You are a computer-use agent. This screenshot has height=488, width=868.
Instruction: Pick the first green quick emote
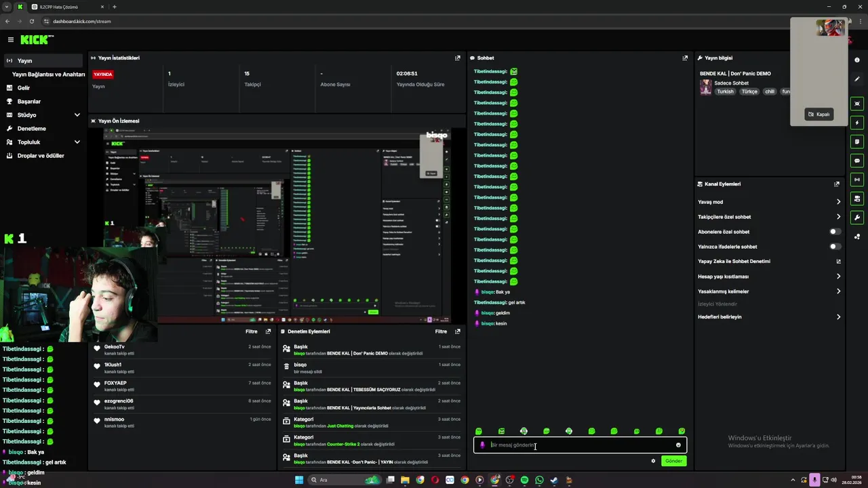coord(479,431)
